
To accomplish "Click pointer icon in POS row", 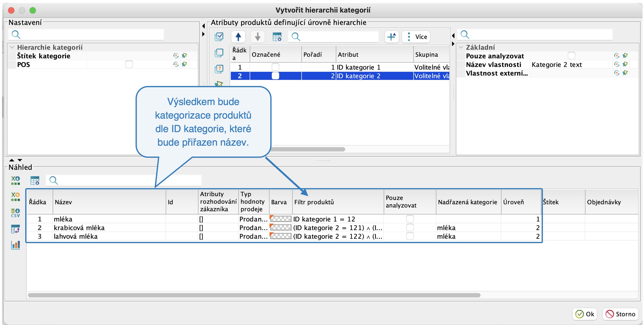I will tap(185, 64).
